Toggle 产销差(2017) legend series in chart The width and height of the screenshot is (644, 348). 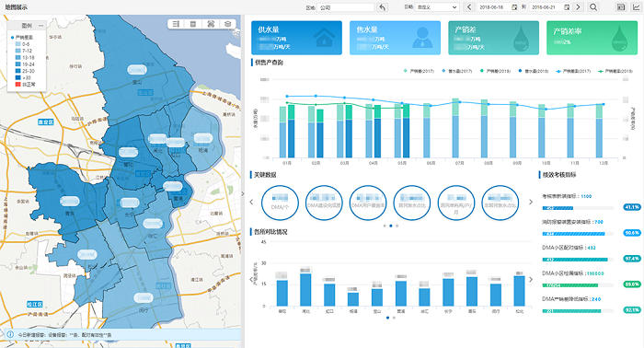(x=419, y=71)
